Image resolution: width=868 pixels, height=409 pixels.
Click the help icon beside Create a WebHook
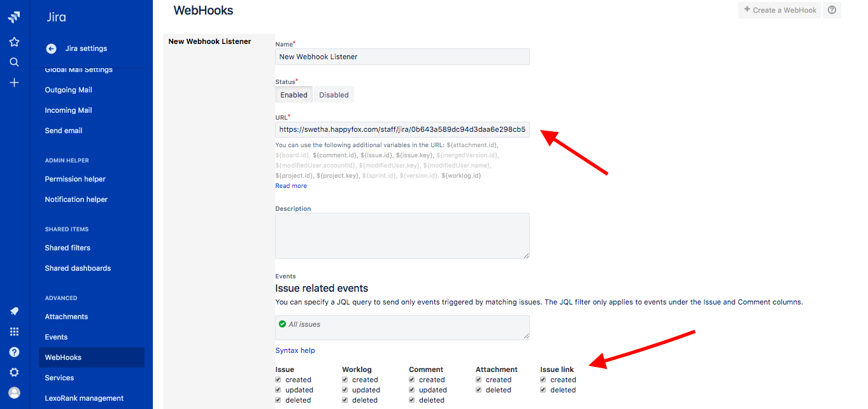[x=832, y=10]
